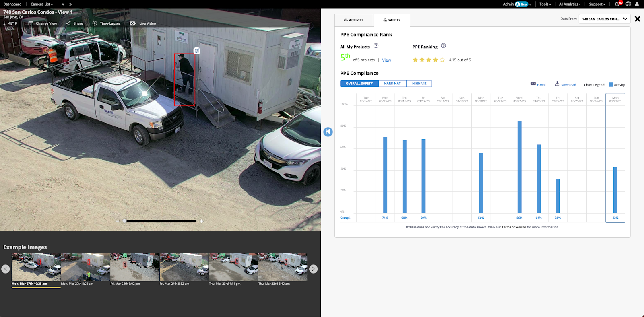
Task: Open the globe language icon
Action: [628, 4]
